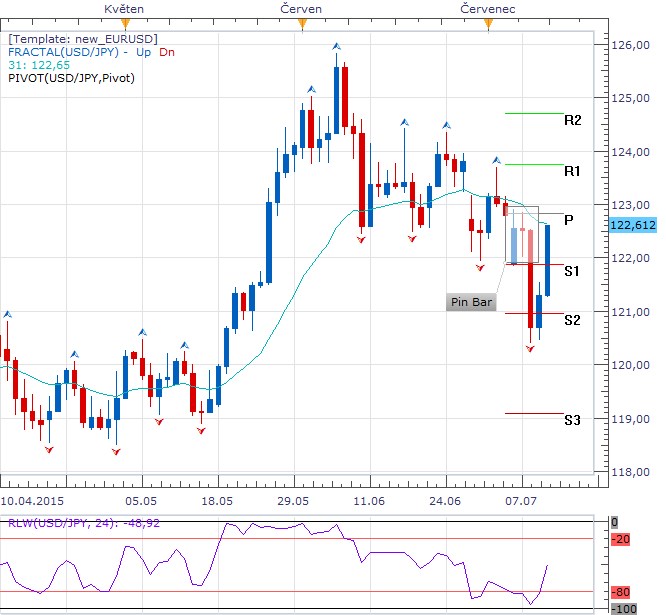Viewport: 666px width, 615px height.
Task: Click the Pin Bar label button
Action: tap(471, 302)
